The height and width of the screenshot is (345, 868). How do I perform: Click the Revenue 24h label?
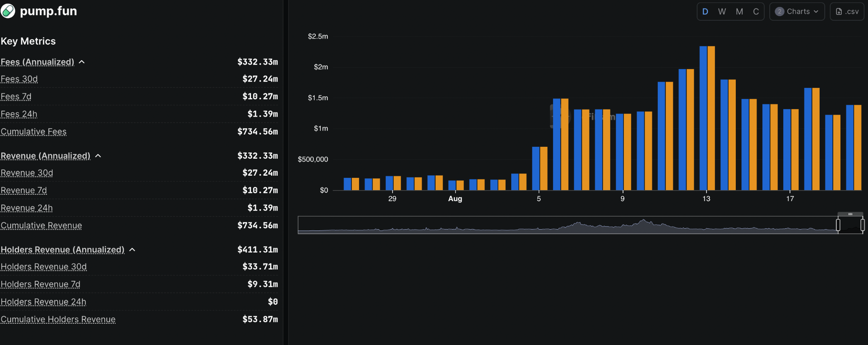pos(27,208)
